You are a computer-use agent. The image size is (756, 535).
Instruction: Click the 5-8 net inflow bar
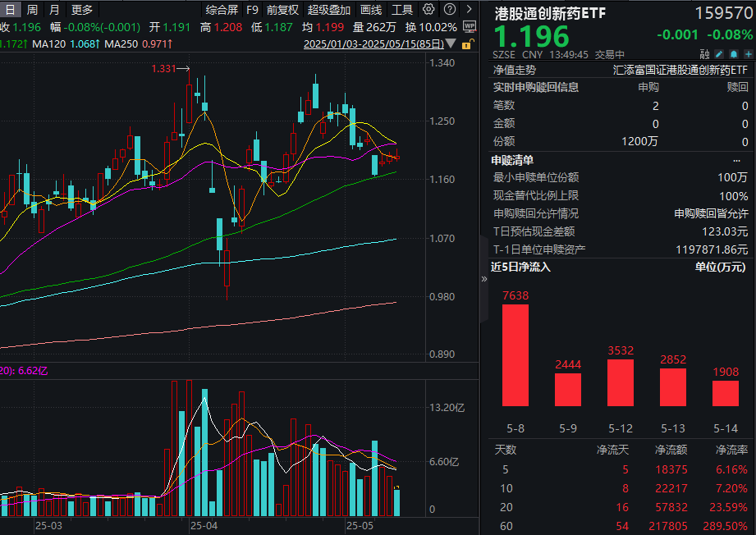[x=515, y=354]
